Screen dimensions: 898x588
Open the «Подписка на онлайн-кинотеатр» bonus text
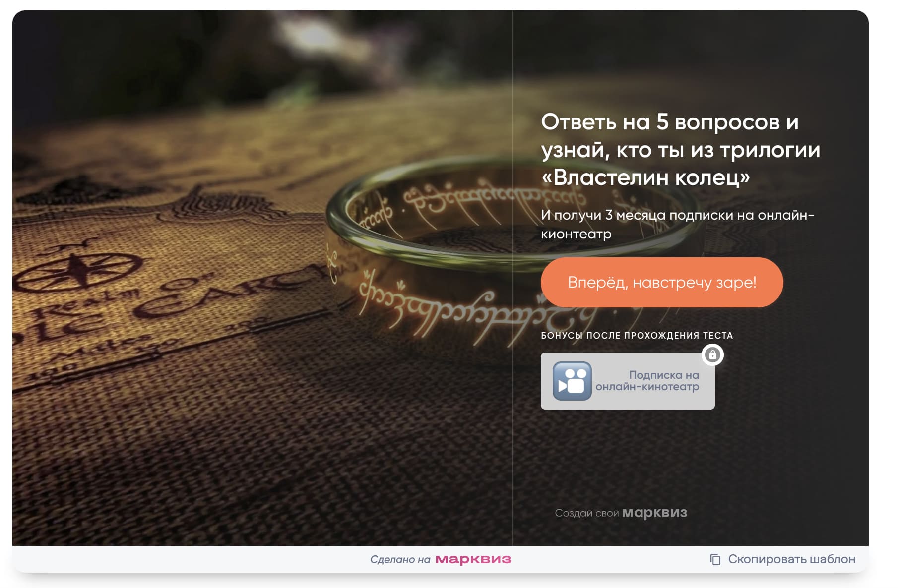click(x=647, y=381)
